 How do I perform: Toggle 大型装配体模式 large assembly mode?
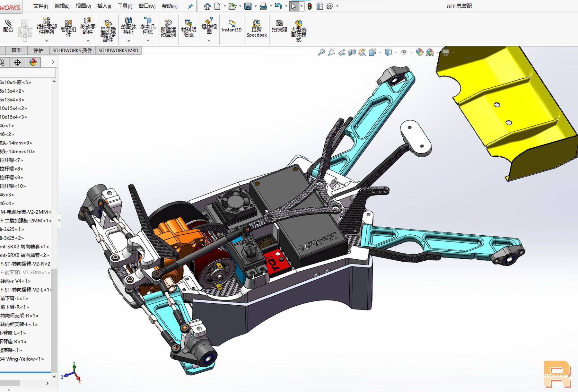pyautogui.click(x=299, y=31)
